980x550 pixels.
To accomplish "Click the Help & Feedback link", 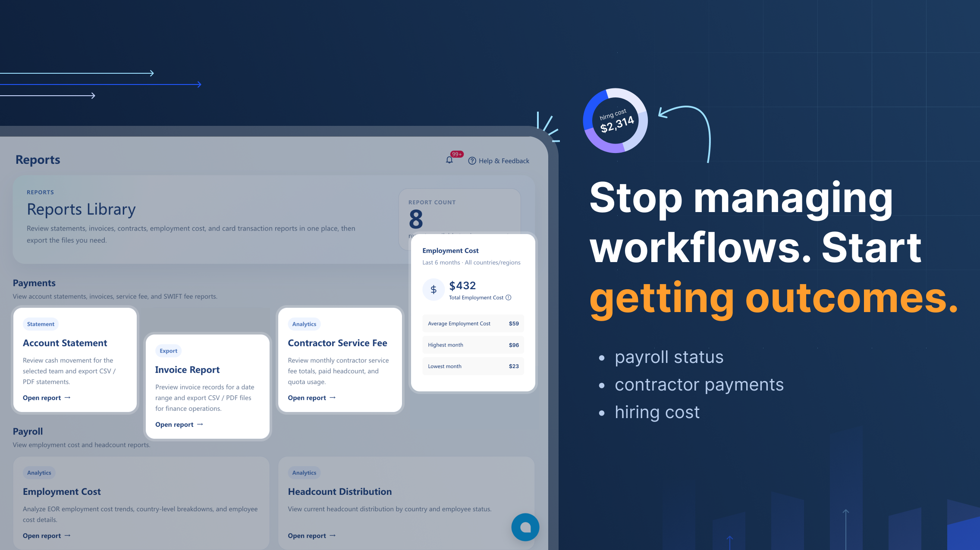I will point(503,161).
